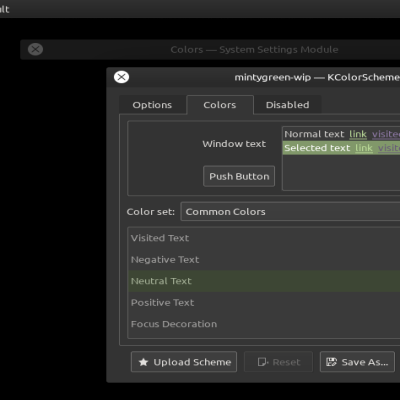Select the Visited Text row
400x400 pixels.
click(264, 238)
